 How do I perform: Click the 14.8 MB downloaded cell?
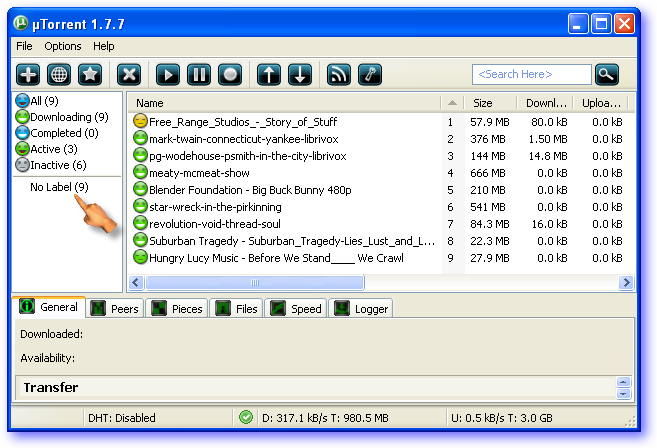coord(548,156)
